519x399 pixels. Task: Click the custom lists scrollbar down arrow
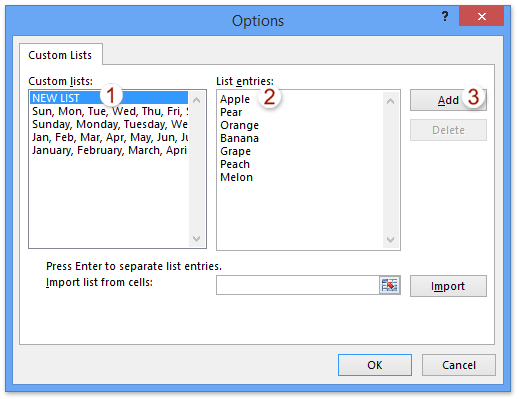click(x=197, y=239)
